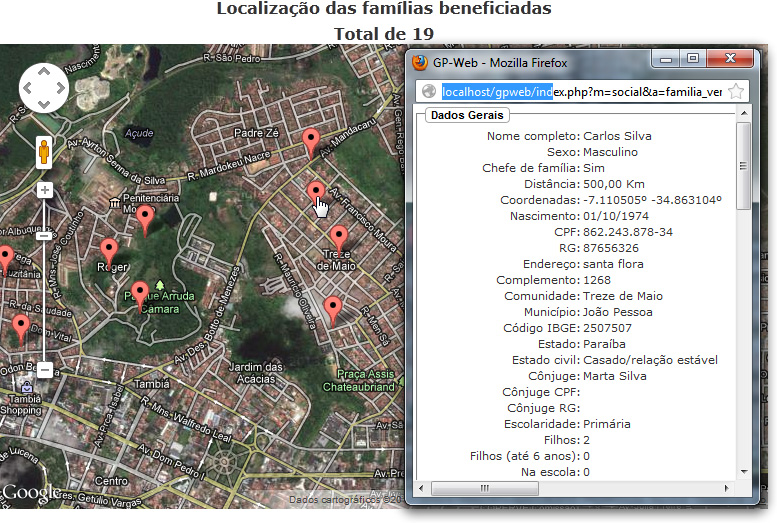Click the Endereço value 'santa flora'
777x523 pixels.
point(613,264)
